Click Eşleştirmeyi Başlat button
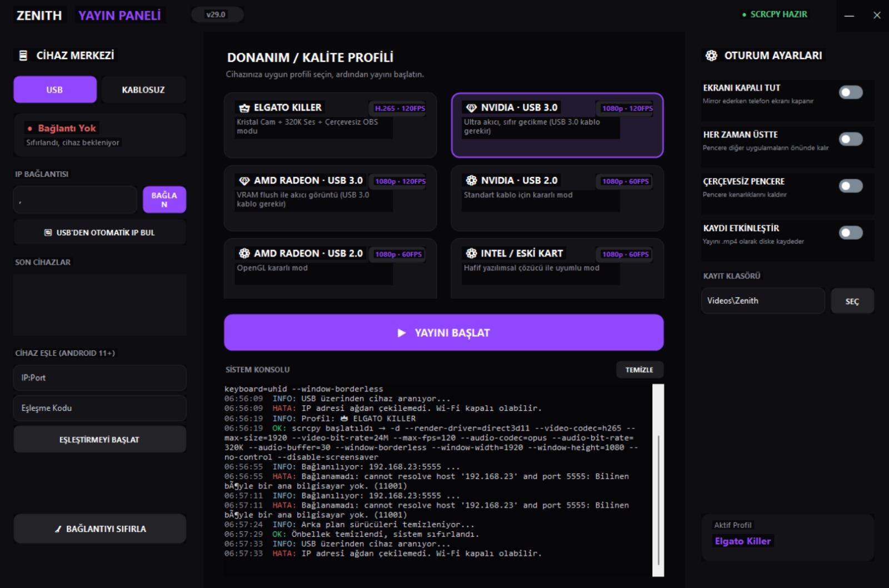The image size is (889, 588). [x=100, y=440]
